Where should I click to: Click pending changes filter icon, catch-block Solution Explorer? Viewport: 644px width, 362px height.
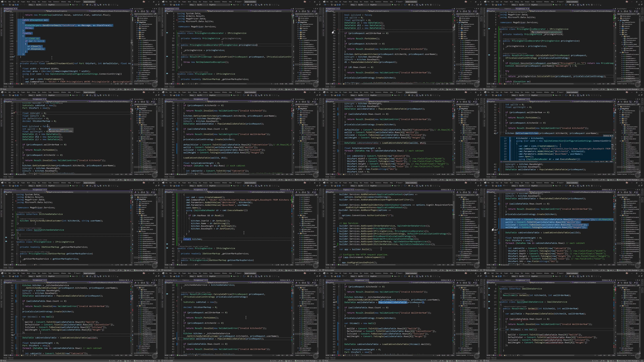coord(138,11)
